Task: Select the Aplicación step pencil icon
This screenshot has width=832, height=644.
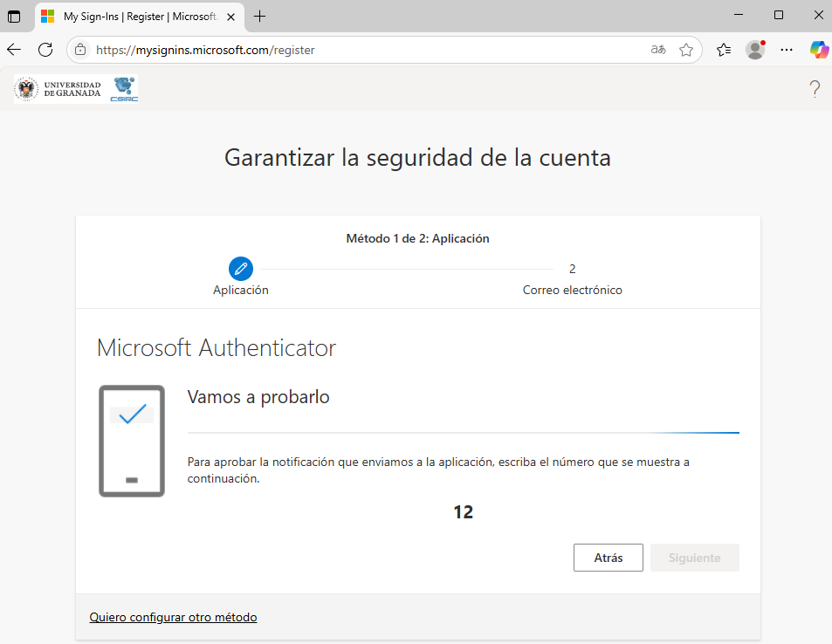Action: coord(241,269)
